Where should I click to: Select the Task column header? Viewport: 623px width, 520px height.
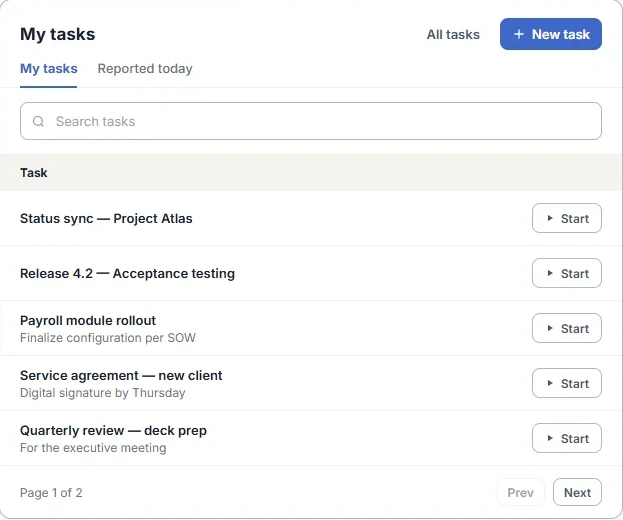(x=34, y=173)
